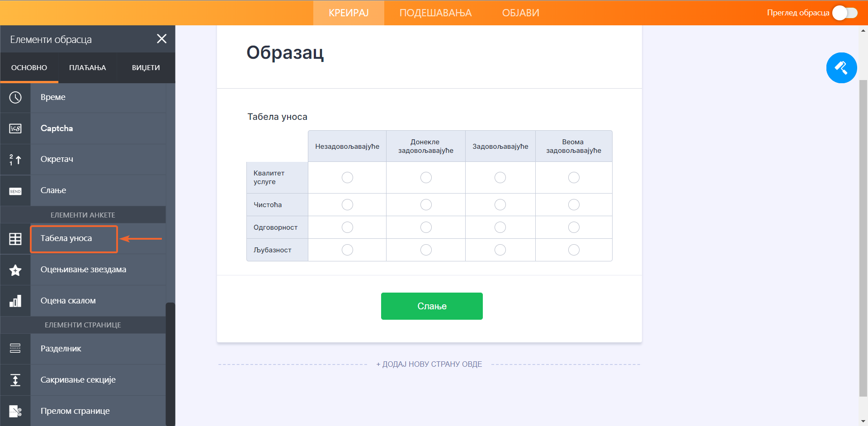Click the page scrollbar up arrow
868x426 pixels.
(x=863, y=31)
